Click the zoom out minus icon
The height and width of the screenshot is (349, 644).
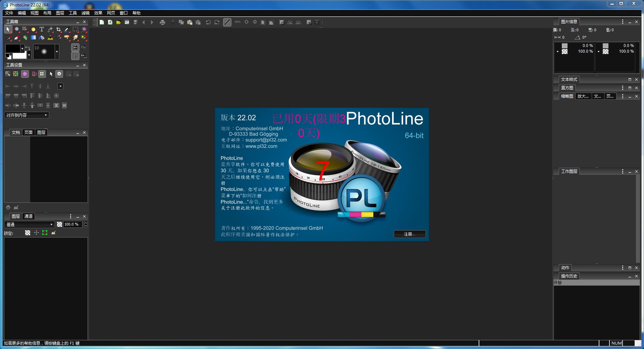255,22
